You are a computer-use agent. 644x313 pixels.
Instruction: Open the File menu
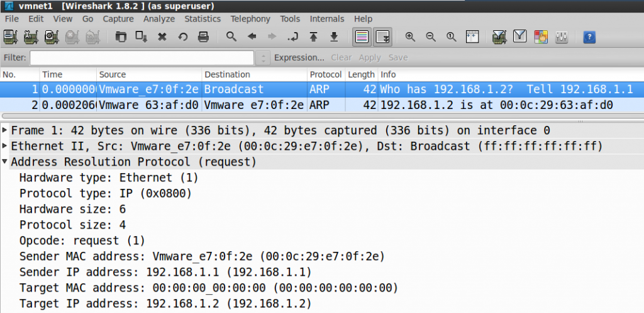point(12,19)
